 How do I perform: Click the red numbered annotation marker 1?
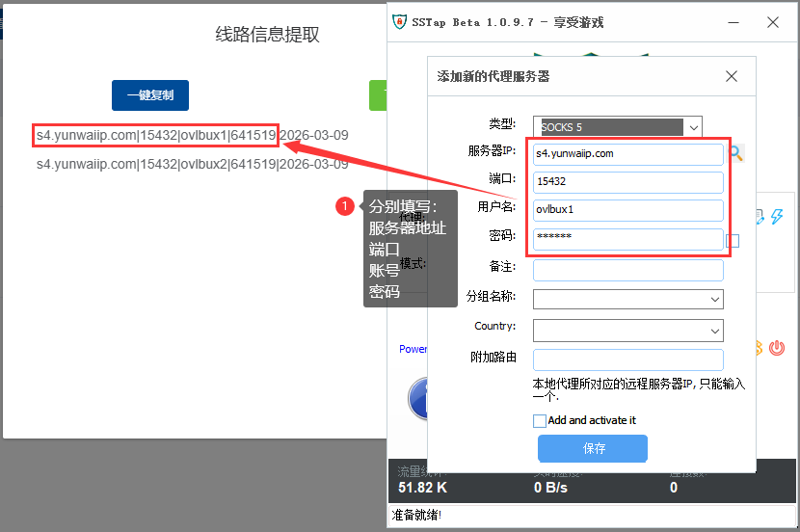(x=343, y=206)
